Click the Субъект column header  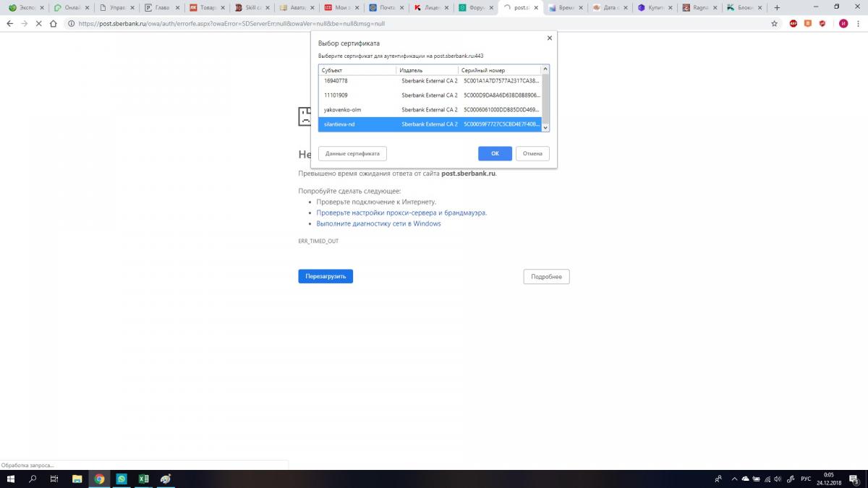pyautogui.click(x=357, y=70)
